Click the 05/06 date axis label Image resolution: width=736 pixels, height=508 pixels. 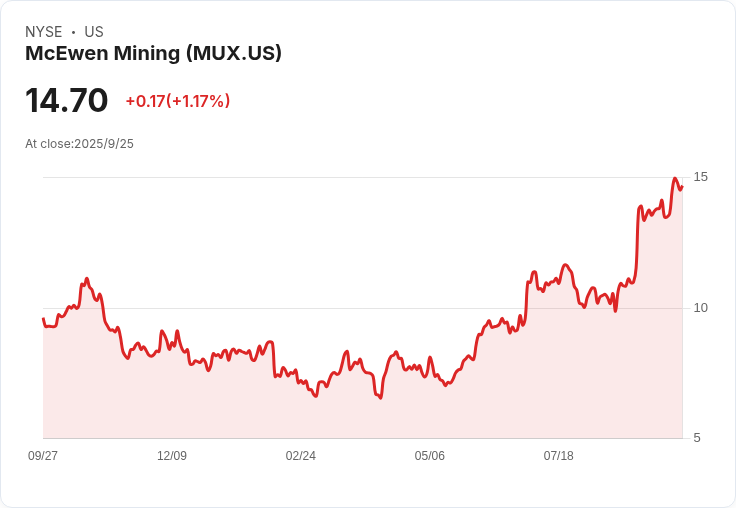click(x=429, y=456)
